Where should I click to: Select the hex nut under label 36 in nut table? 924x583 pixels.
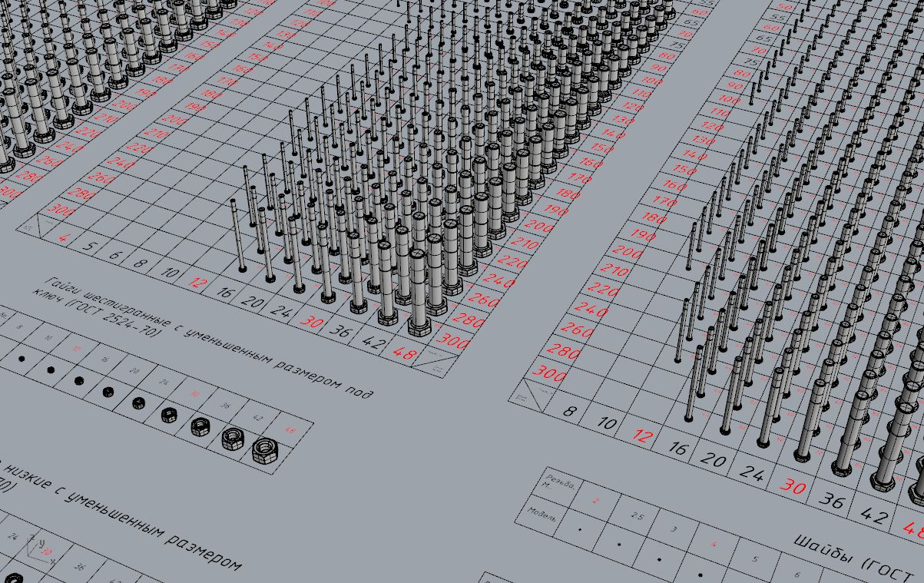pyautogui.click(x=200, y=426)
